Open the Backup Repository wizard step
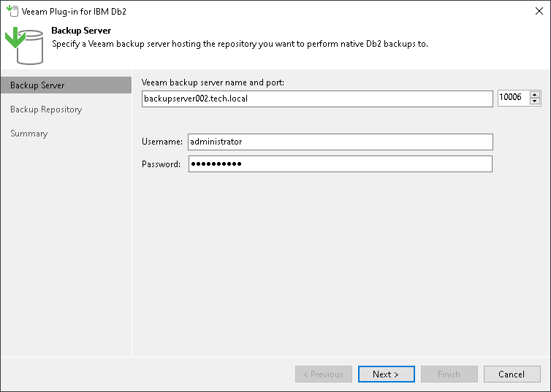551x392 pixels. [x=46, y=109]
